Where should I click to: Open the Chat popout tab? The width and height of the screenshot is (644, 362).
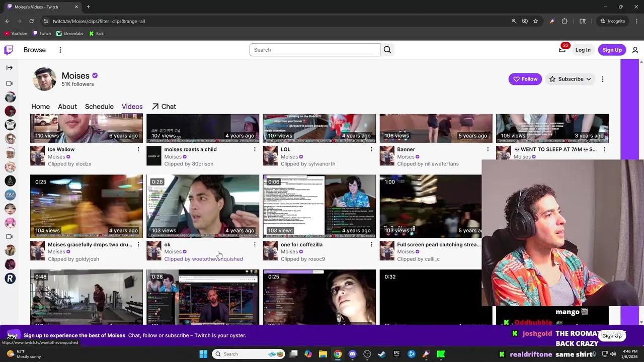164,107
